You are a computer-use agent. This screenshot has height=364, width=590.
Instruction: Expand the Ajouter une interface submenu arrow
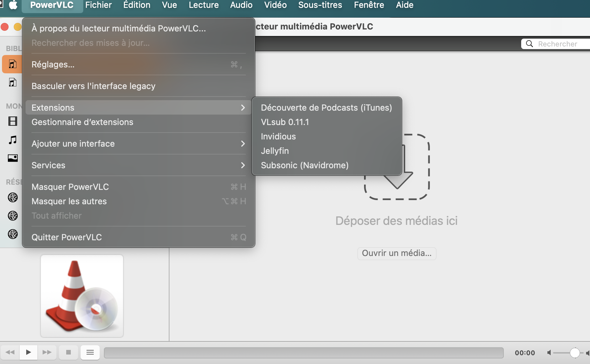pos(243,144)
